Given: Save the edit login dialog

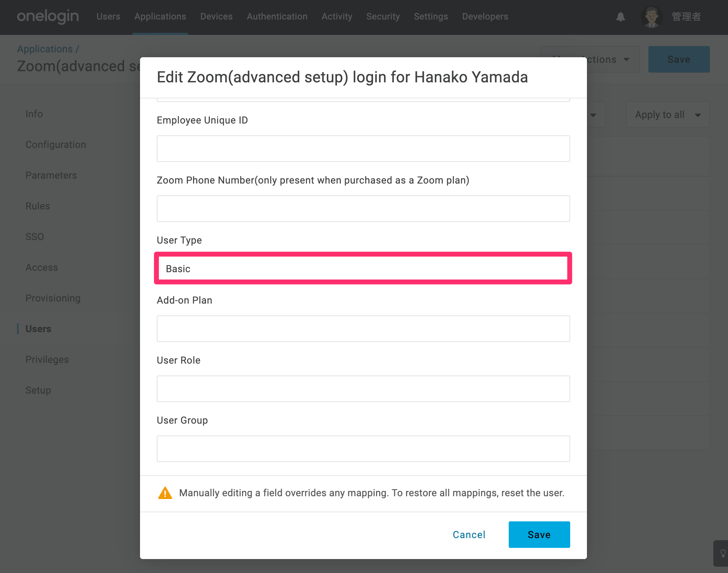Looking at the screenshot, I should (539, 535).
